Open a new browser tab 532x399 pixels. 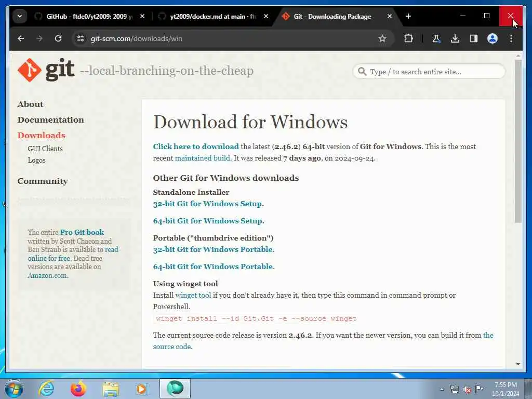coord(408,16)
